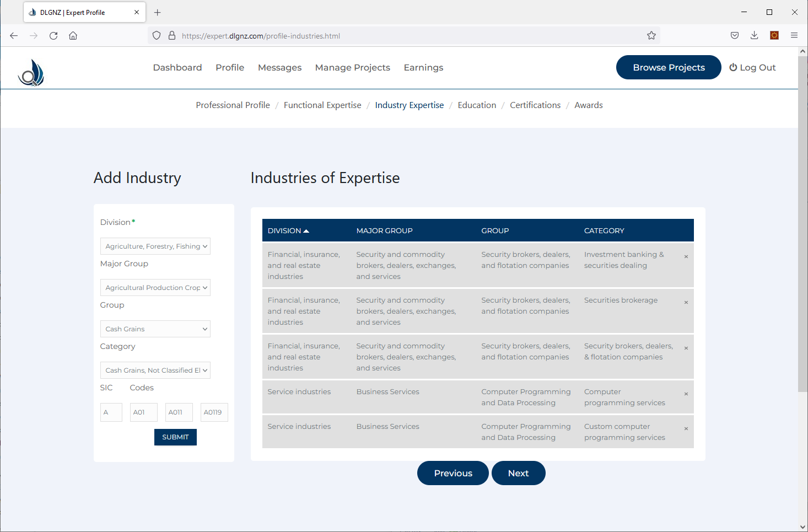The width and height of the screenshot is (808, 532).
Task: Log Out of the account
Action: coord(752,67)
